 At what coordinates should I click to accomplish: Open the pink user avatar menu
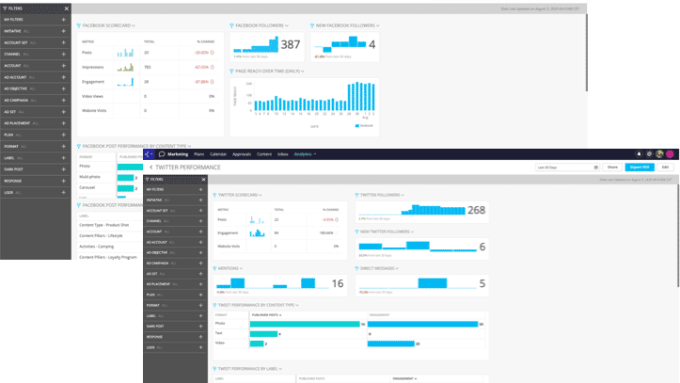[x=670, y=154]
